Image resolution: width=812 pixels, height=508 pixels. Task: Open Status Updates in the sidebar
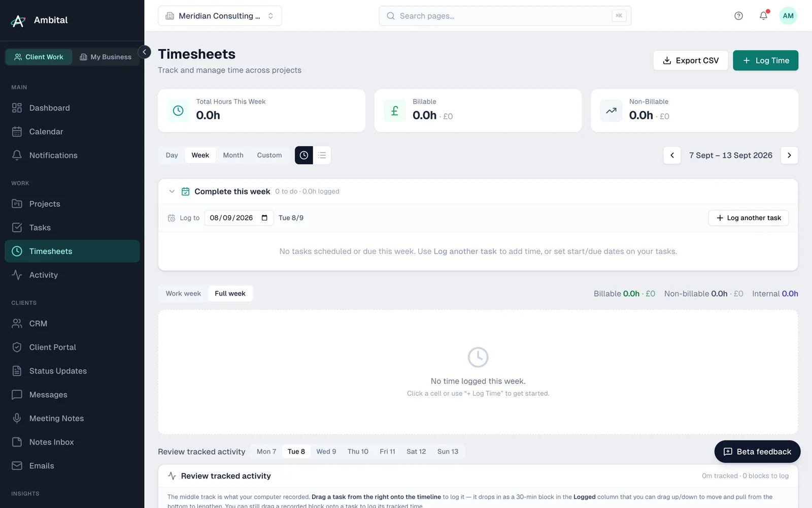(72, 371)
